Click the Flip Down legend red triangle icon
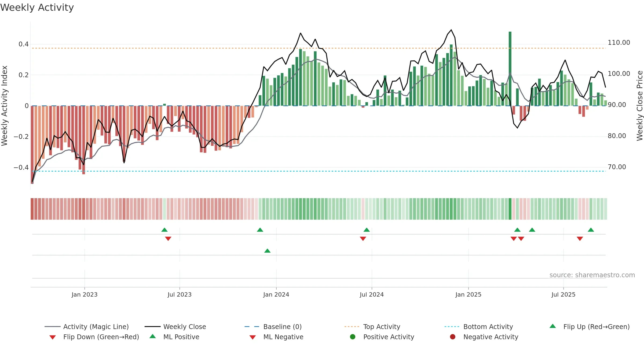644x362 pixels. [x=53, y=337]
